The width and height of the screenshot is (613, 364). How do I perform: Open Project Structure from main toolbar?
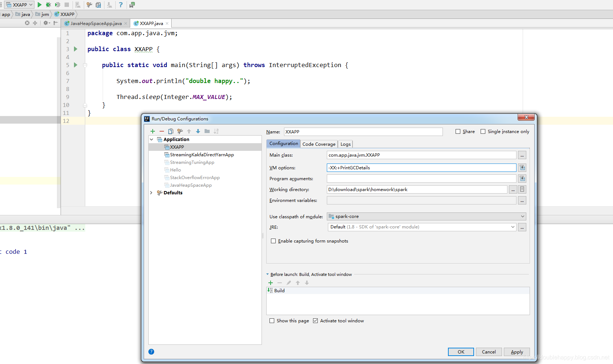(98, 5)
